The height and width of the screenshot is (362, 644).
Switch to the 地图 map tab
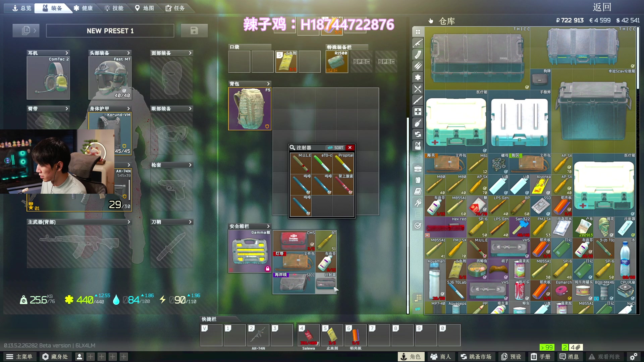(145, 8)
